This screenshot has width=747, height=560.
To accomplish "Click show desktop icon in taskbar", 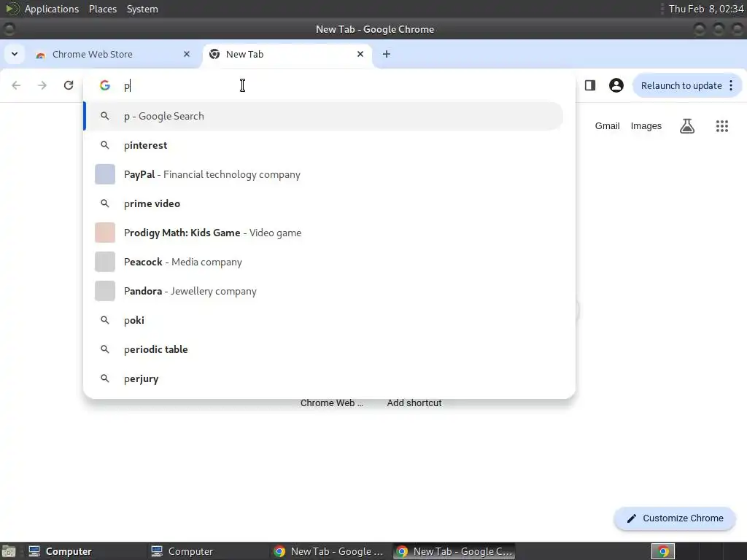I will coord(9,551).
